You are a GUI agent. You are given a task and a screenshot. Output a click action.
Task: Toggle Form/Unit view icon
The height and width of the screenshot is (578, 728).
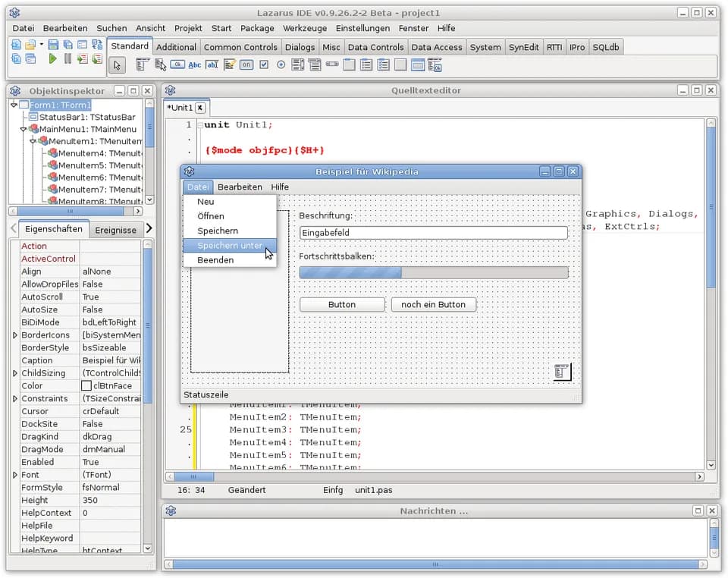97,45
